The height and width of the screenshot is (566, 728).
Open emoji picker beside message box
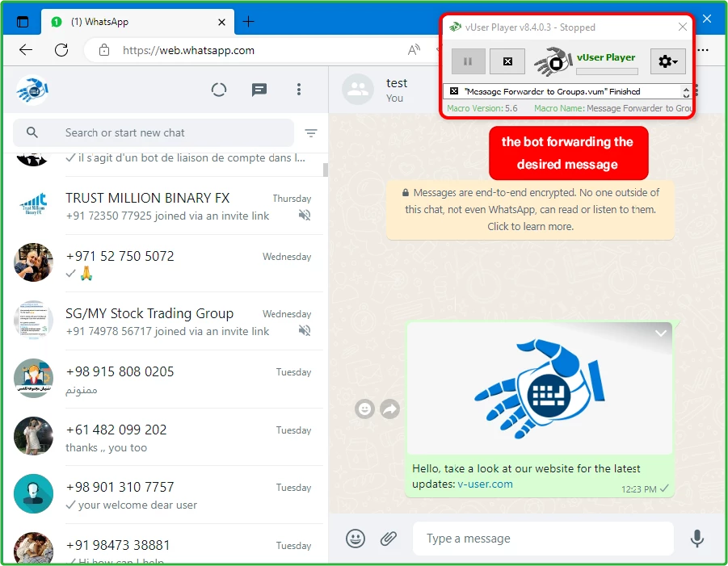tap(356, 539)
